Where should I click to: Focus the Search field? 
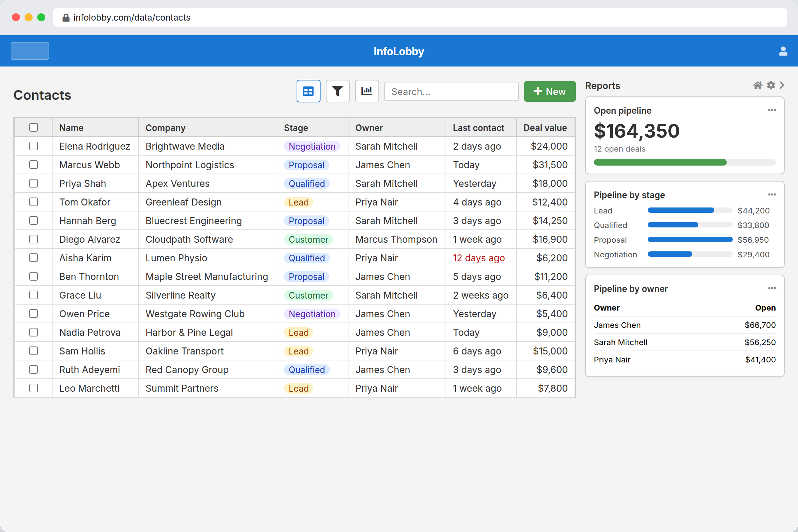click(451, 91)
